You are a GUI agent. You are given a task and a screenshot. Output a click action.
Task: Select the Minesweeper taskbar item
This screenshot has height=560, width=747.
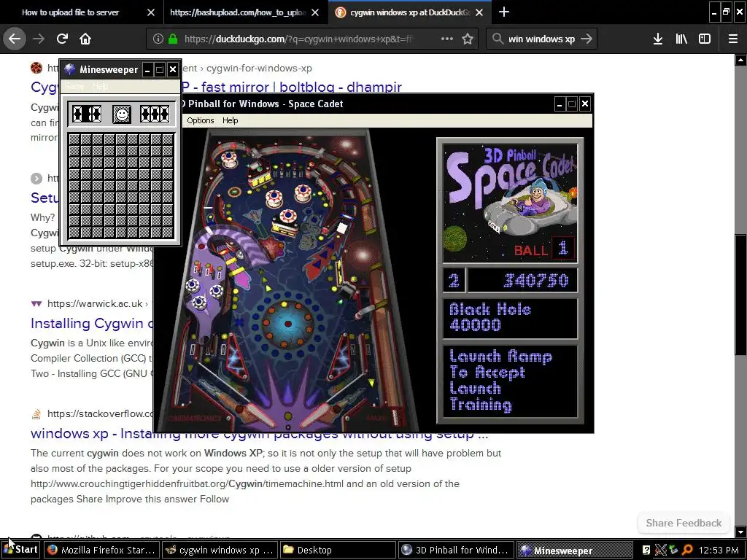point(574,550)
